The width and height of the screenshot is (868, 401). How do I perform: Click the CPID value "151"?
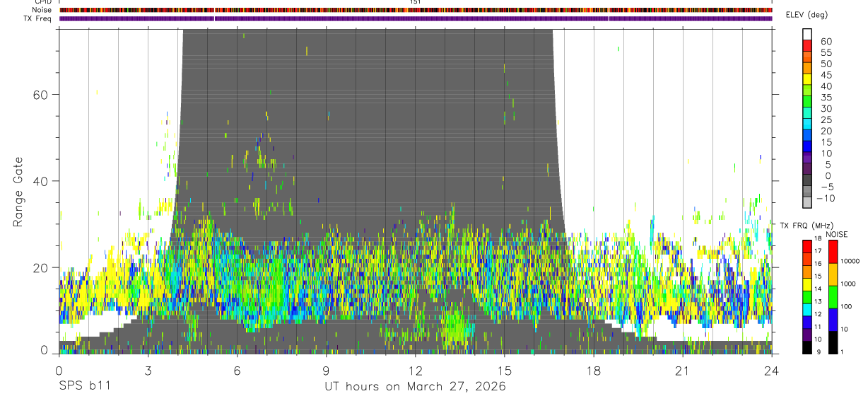pos(416,2)
